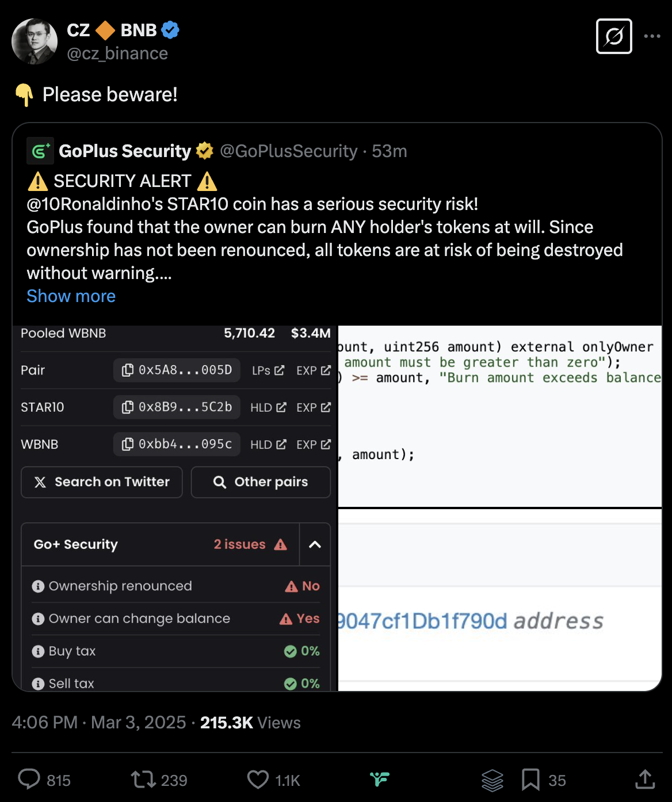Open the STAR10 HLD holders link
Screen dimensions: 672x802
[x=268, y=407]
